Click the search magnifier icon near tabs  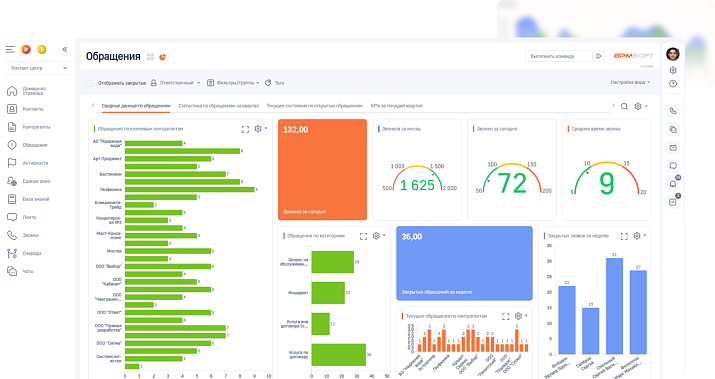(x=624, y=106)
